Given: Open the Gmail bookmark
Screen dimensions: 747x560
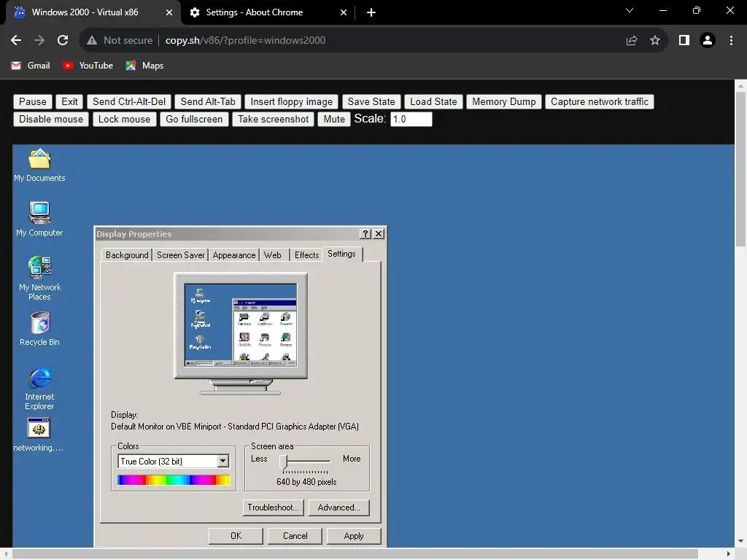Looking at the screenshot, I should 31,66.
